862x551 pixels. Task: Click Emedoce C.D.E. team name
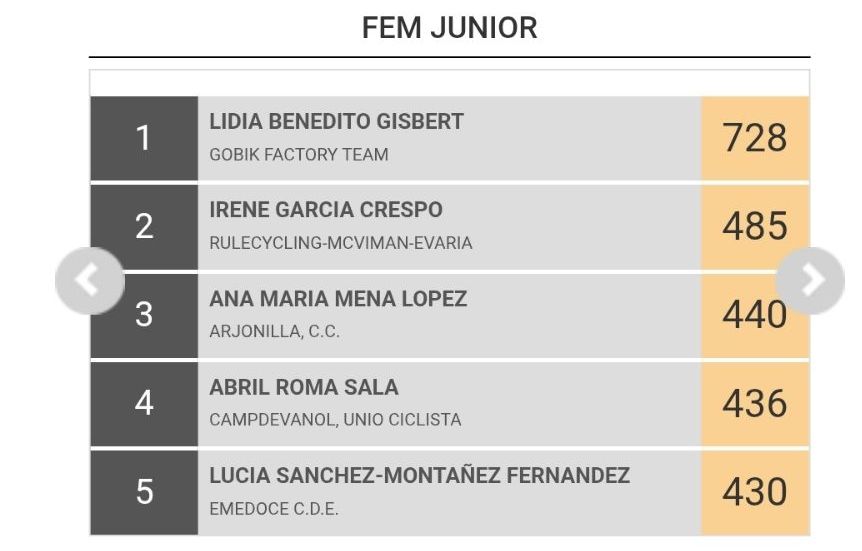point(274,509)
